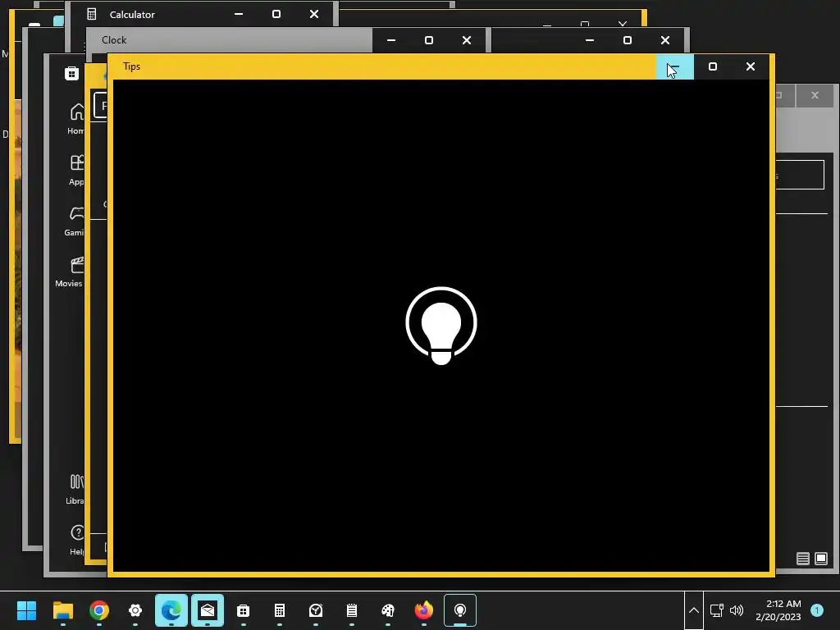The image size is (840, 630).
Task: Go to Home in Microsoft Store sidebar
Action: (x=76, y=119)
